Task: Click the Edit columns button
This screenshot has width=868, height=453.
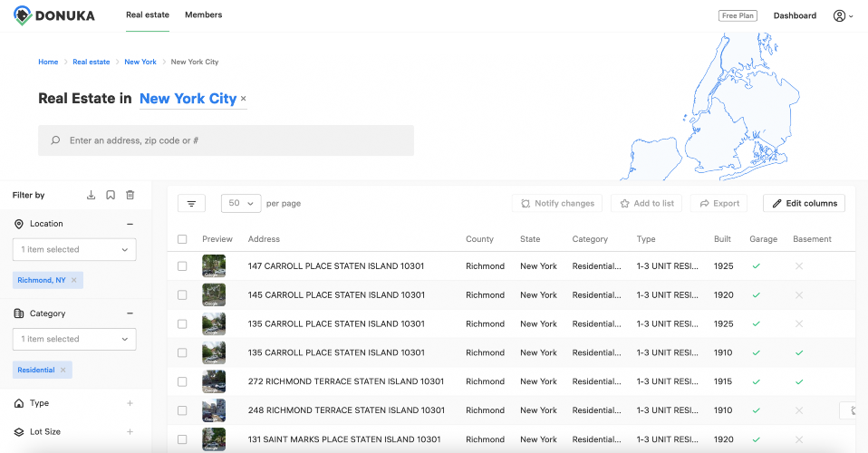Action: pos(805,203)
